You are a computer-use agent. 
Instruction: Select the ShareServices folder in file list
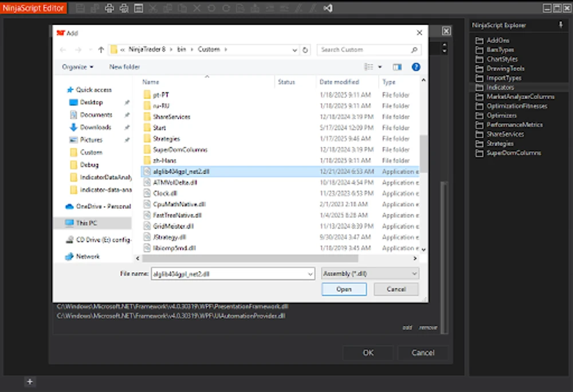[280, 116]
